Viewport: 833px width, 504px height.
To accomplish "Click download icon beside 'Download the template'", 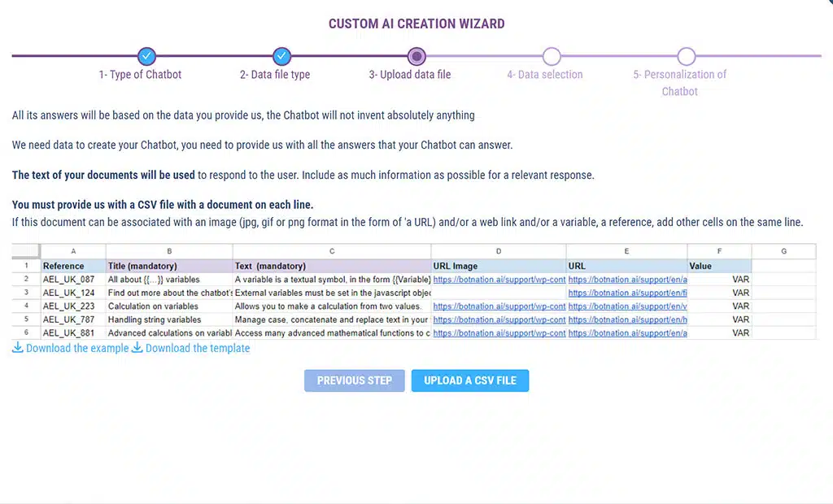I will pyautogui.click(x=137, y=348).
